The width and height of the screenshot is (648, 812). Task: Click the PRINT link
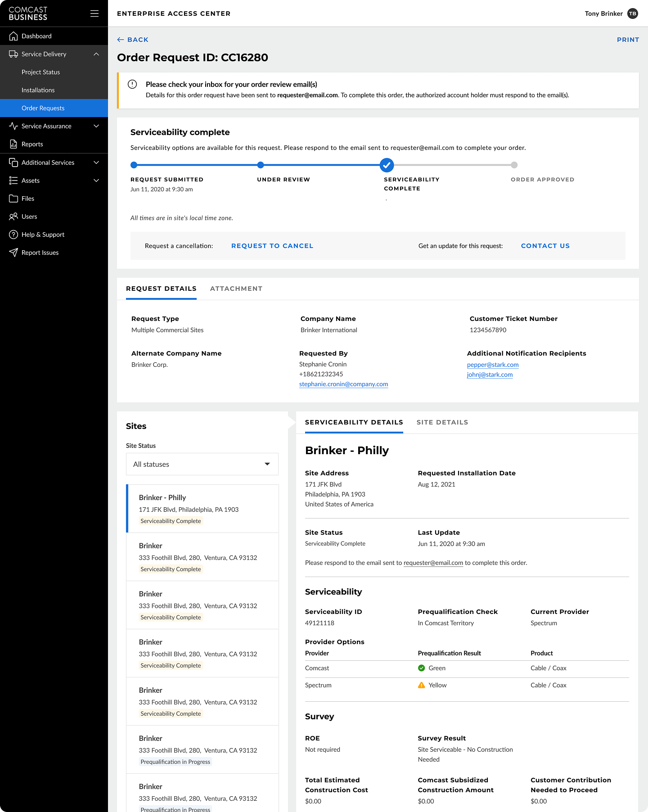click(628, 40)
